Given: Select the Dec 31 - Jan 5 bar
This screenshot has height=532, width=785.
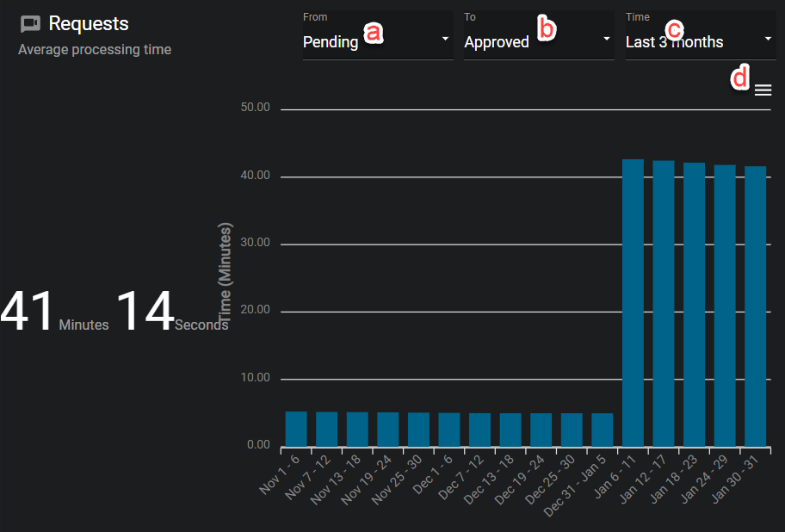Looking at the screenshot, I should pyautogui.click(x=603, y=430).
